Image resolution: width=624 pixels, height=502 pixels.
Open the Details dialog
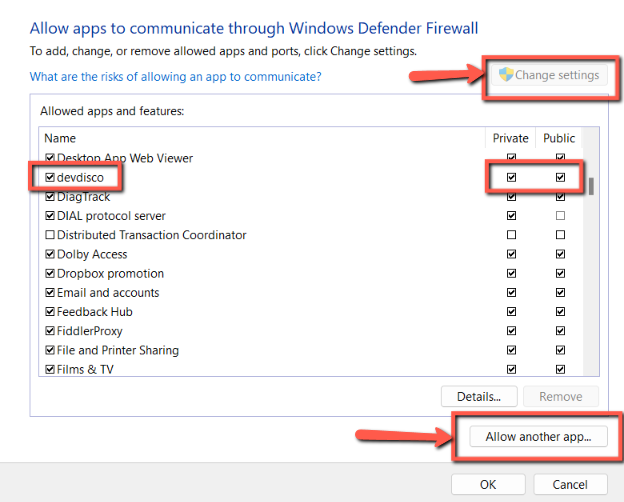[479, 396]
